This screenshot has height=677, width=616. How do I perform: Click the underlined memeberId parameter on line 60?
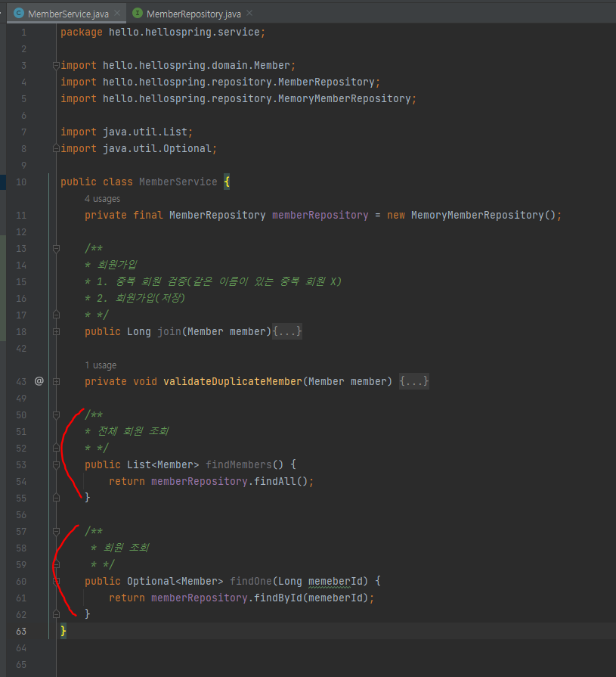(x=336, y=581)
